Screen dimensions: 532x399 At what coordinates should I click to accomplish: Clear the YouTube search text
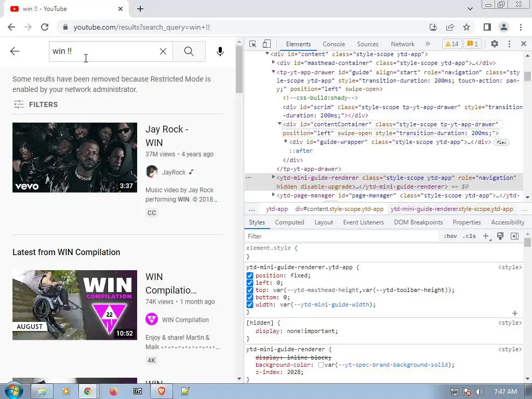tap(163, 51)
